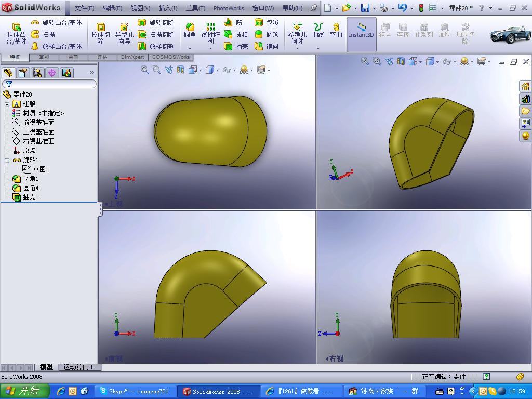
Task: Open the DimXpertManager tab icon
Action: point(52,73)
